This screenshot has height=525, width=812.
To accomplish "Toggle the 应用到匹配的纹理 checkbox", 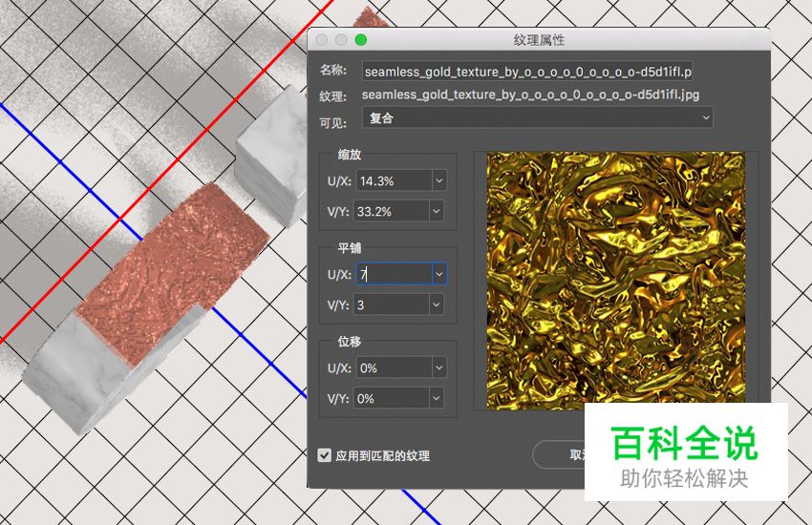I will [324, 455].
